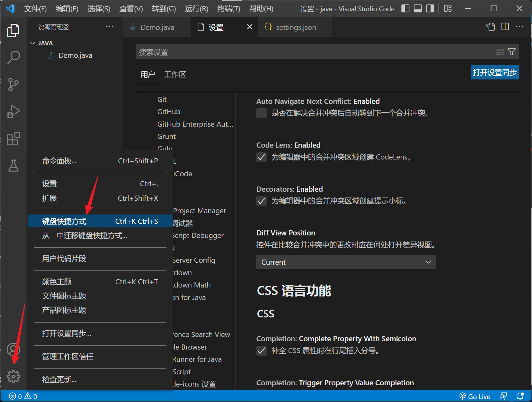Clear settings search input icon
This screenshot has width=532, height=402.
[x=500, y=52]
